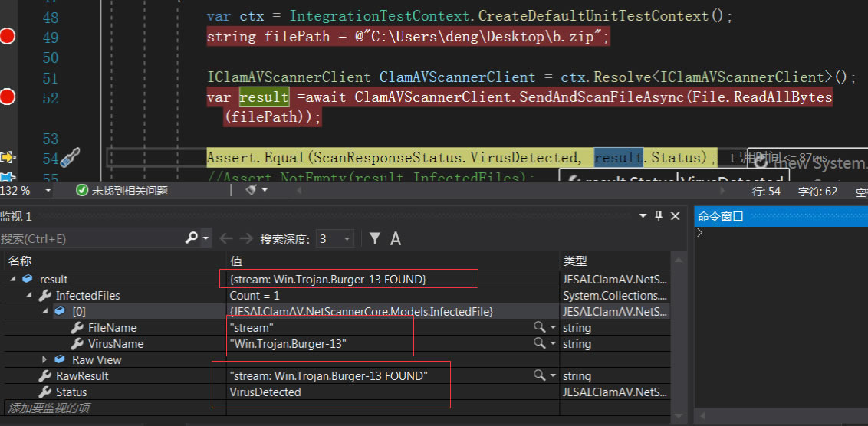
Task: Run code cleanup with the broom icon
Action: click(251, 190)
